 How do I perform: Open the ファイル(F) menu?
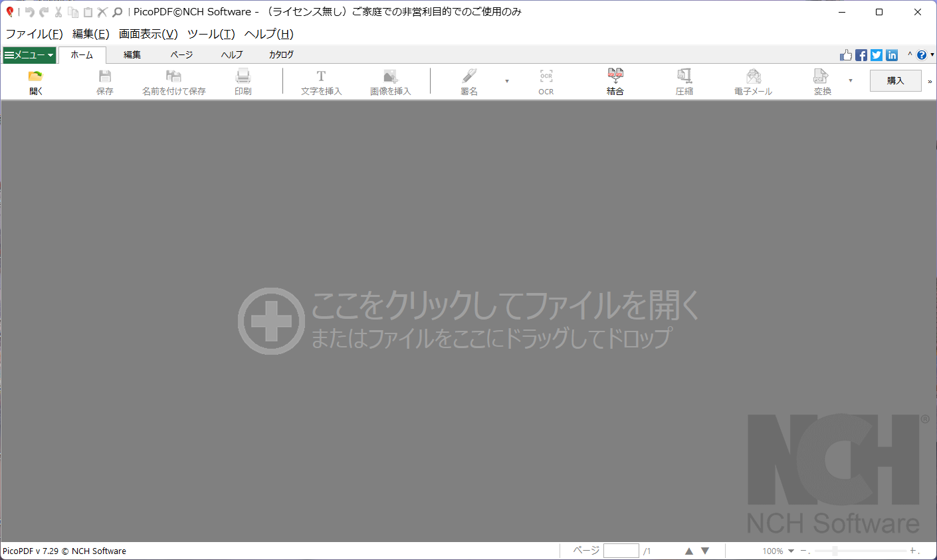[x=34, y=34]
